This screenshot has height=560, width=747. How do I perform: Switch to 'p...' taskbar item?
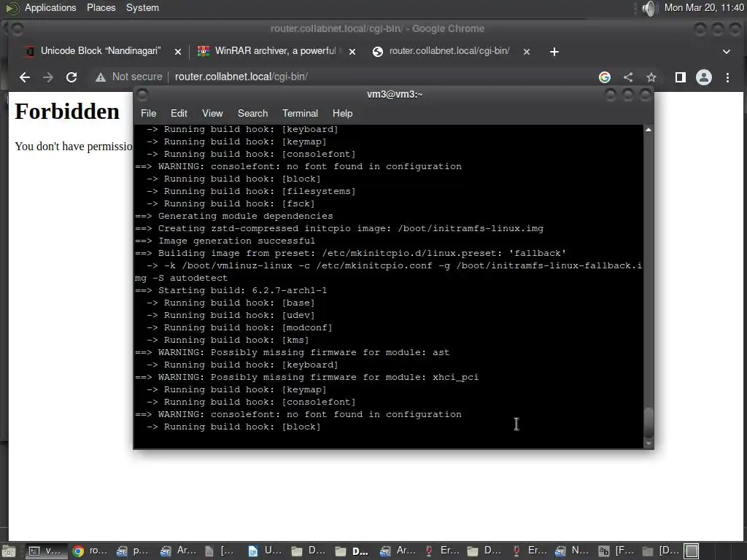click(x=133, y=551)
